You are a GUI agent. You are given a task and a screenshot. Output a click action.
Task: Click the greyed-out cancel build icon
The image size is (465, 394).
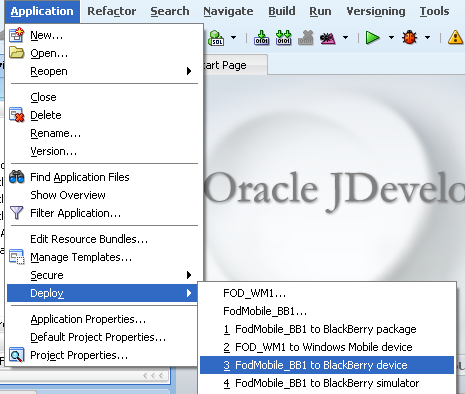306,38
